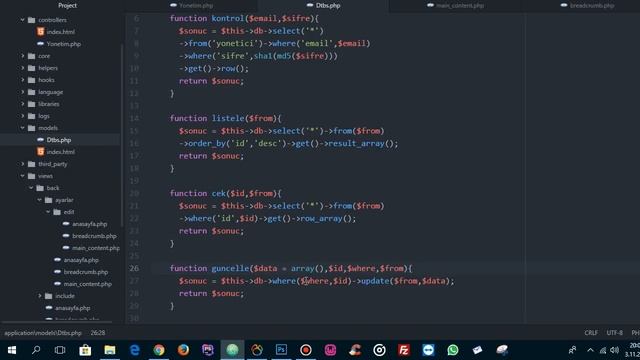Collapse the models folder
640x360 pixels.
[23, 128]
